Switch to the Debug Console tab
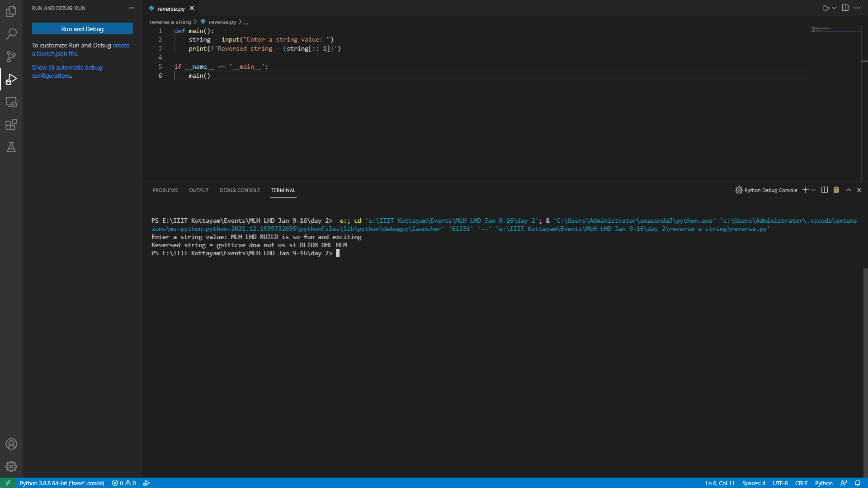This screenshot has height=488, width=868. pos(240,190)
